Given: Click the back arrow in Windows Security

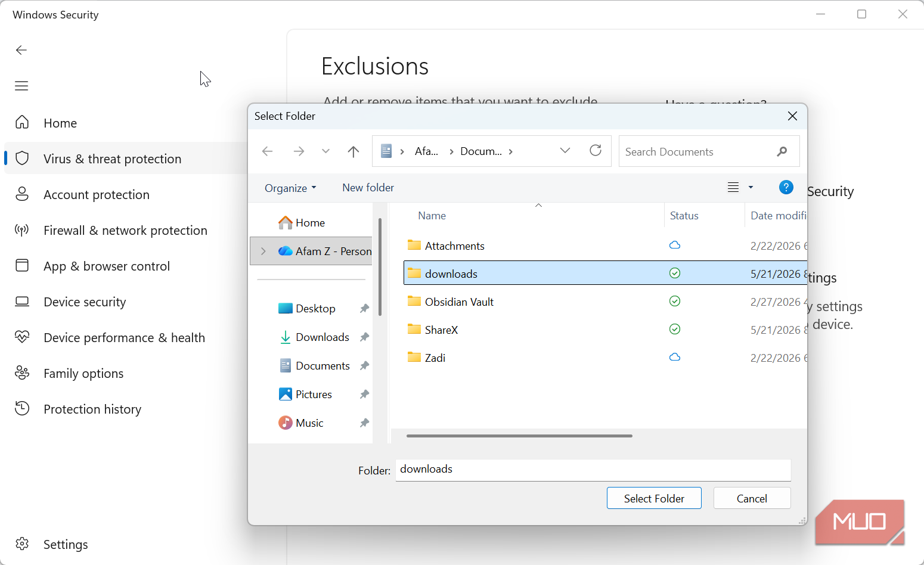Looking at the screenshot, I should tap(21, 50).
